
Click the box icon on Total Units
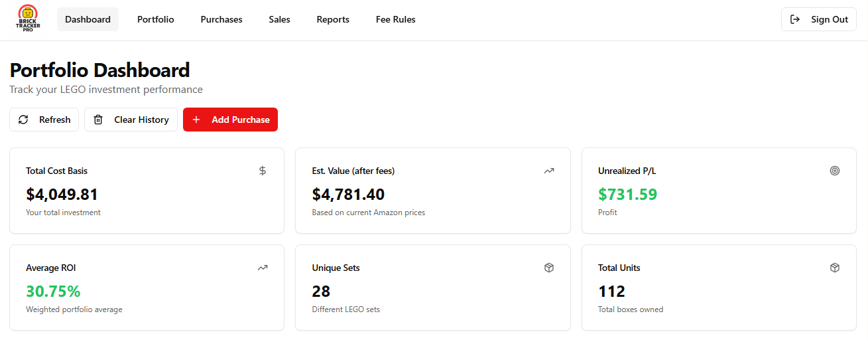[x=835, y=268]
